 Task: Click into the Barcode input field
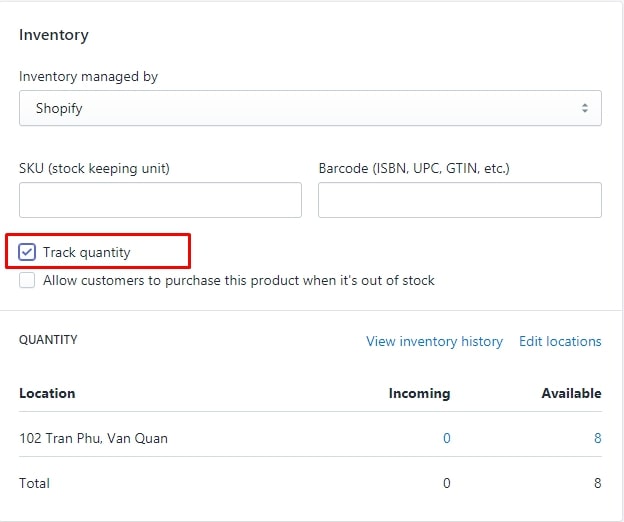click(459, 200)
